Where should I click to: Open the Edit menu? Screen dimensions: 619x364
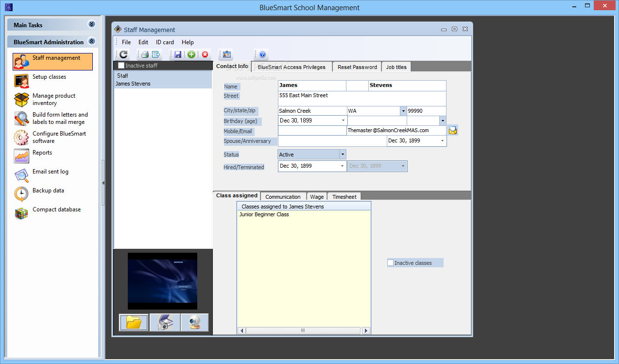click(x=143, y=42)
